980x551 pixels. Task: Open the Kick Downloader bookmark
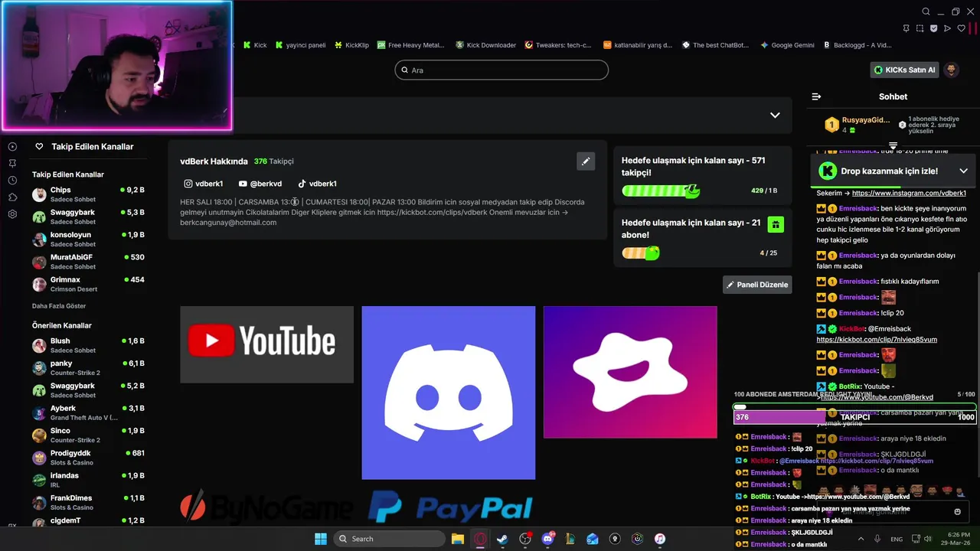[x=485, y=45]
